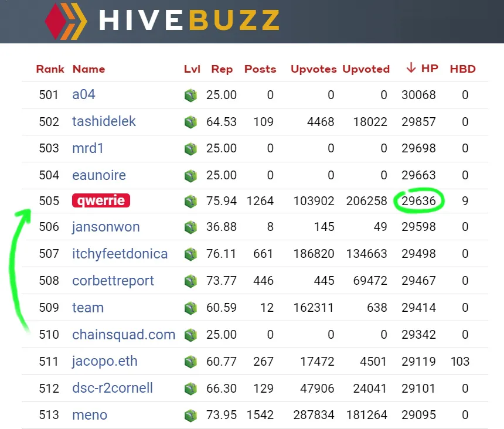Select reputation 75.94 in qwerrie row

click(x=222, y=201)
